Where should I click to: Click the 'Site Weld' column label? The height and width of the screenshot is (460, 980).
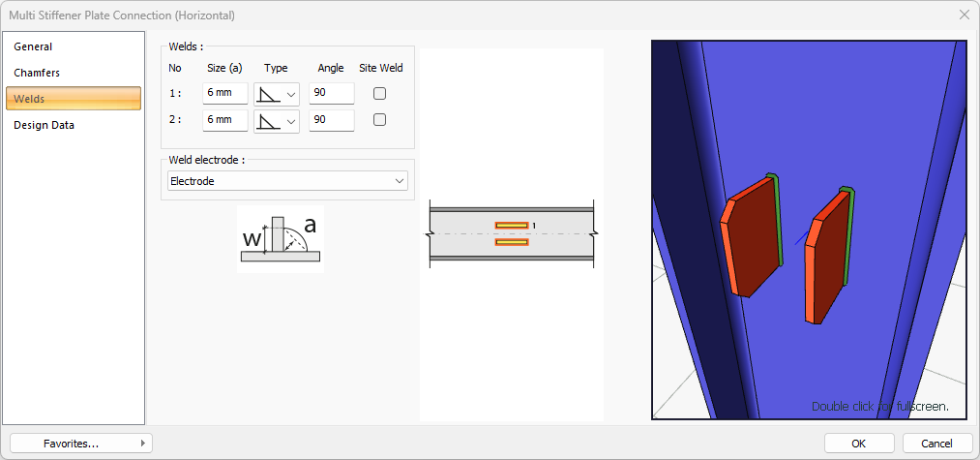coord(380,68)
